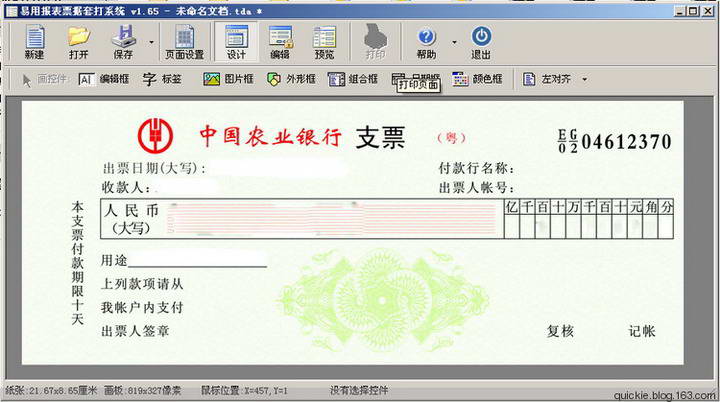This screenshot has width=720, height=402.
Task: Open 帮助 help icon
Action: (x=426, y=42)
